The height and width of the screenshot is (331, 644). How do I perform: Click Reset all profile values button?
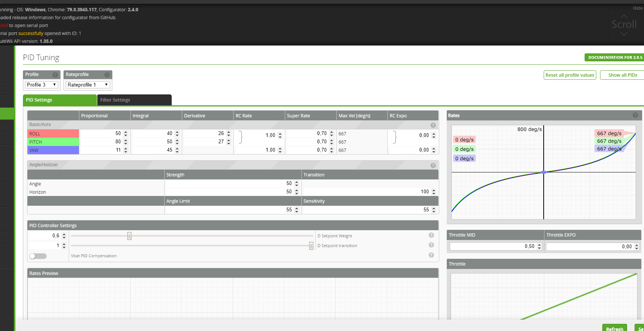(x=570, y=75)
